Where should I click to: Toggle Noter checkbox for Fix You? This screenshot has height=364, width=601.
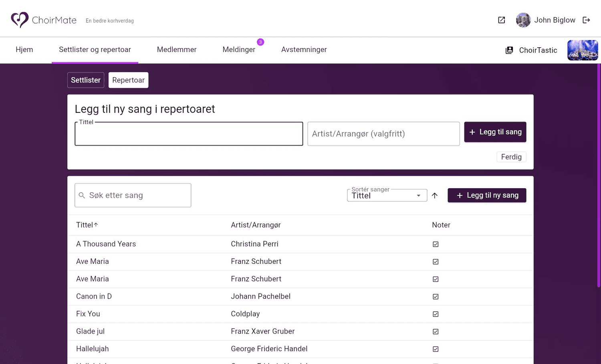coord(436,314)
